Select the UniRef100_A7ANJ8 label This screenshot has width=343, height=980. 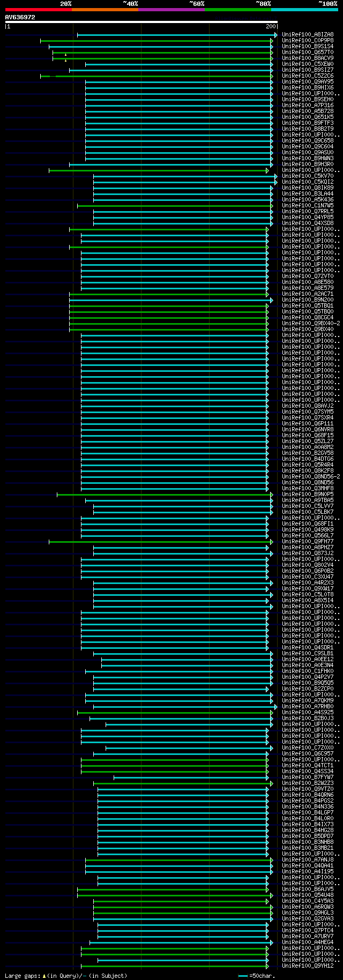point(308,860)
